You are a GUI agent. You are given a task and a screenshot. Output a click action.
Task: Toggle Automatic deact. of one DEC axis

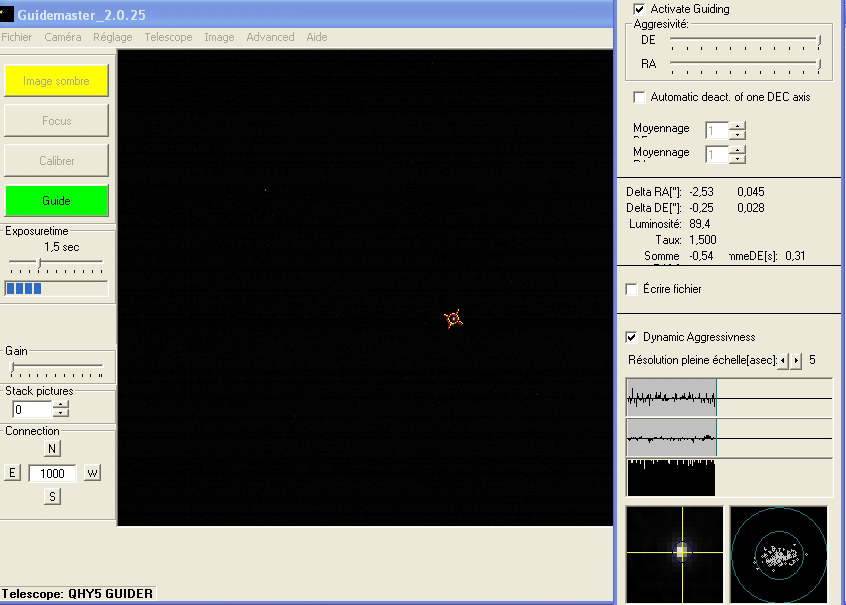click(639, 97)
